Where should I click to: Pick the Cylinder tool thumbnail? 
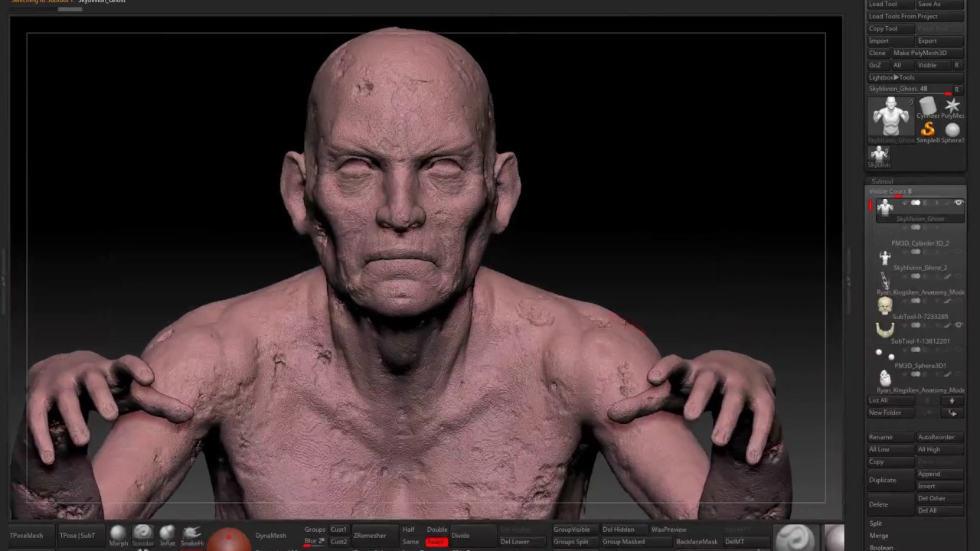point(927,108)
